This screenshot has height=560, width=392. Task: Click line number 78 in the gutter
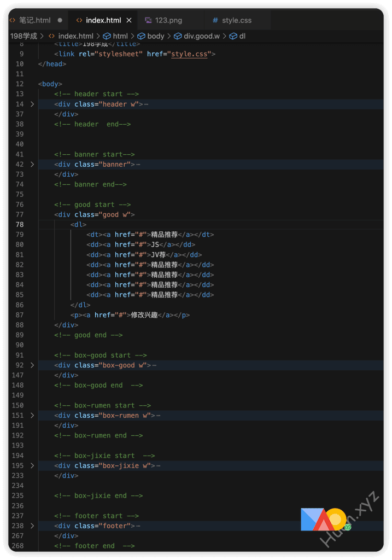[20, 224]
